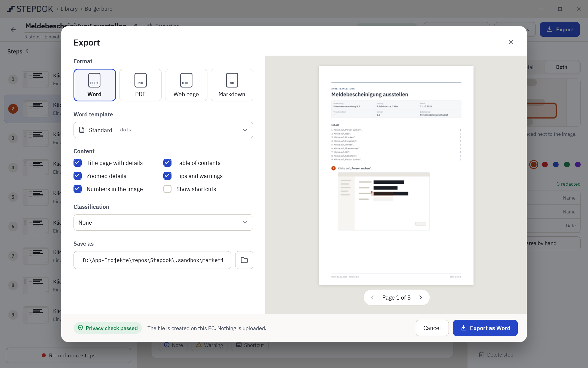
Task: Click the Save as path field
Action: coord(152,260)
